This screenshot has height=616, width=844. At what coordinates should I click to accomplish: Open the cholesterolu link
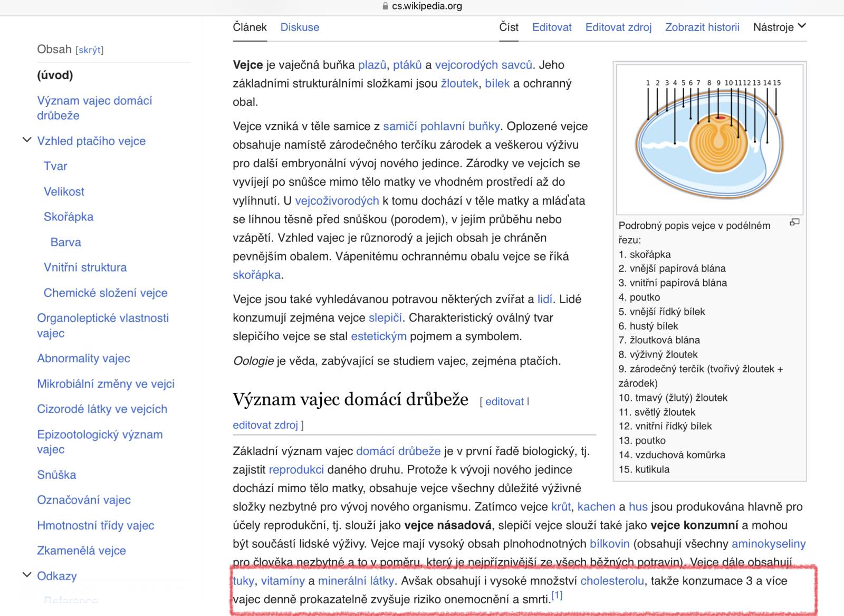612,581
